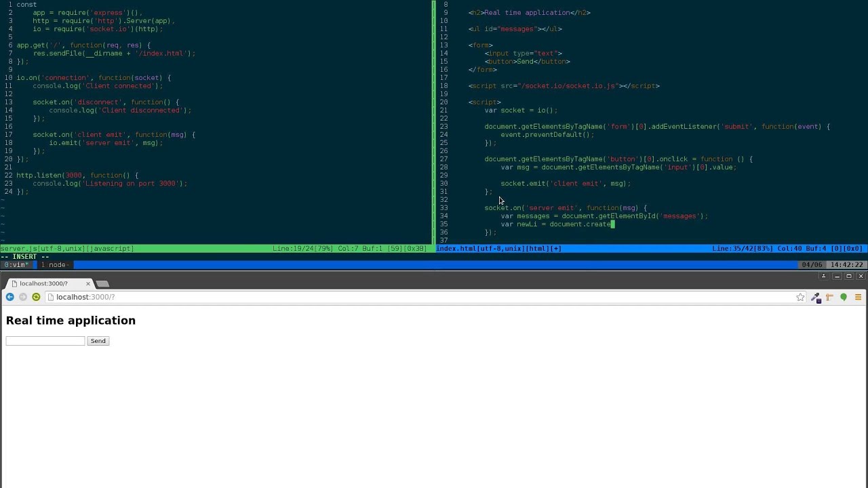Click the index.html vim status line
The width and height of the screenshot is (868, 488).
point(652,248)
